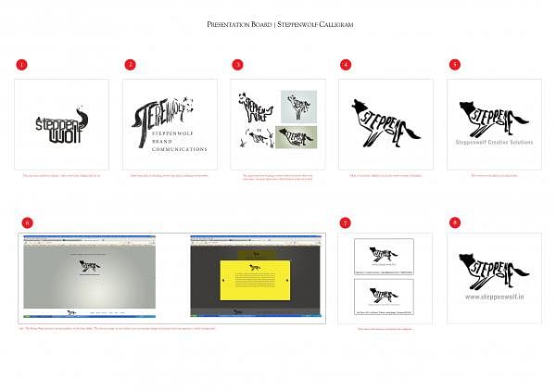This screenshot has width=556, height=392.
Task: Click the right arrow on the yellow panel
Action: pyautogui.click(x=287, y=280)
